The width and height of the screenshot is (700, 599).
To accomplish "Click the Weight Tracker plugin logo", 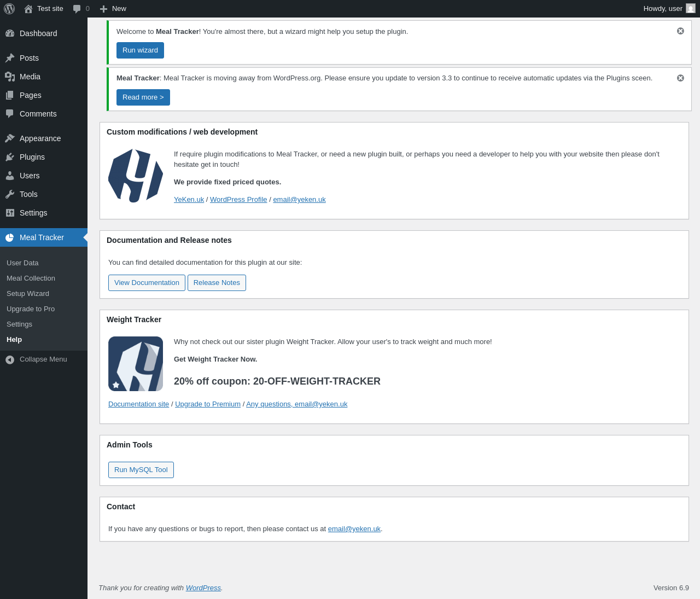I will 136,364.
